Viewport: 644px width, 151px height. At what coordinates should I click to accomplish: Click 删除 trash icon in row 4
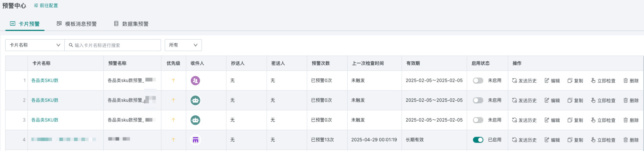pos(626,140)
